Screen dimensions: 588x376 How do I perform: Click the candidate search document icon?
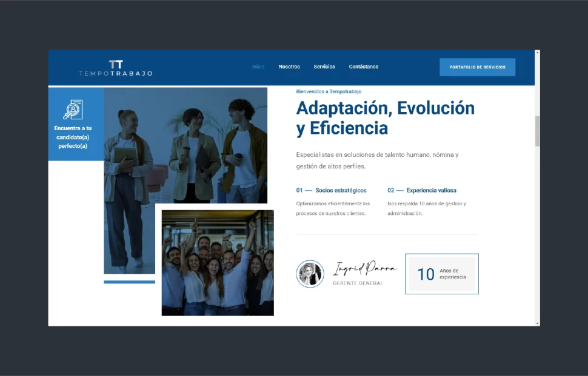73,110
